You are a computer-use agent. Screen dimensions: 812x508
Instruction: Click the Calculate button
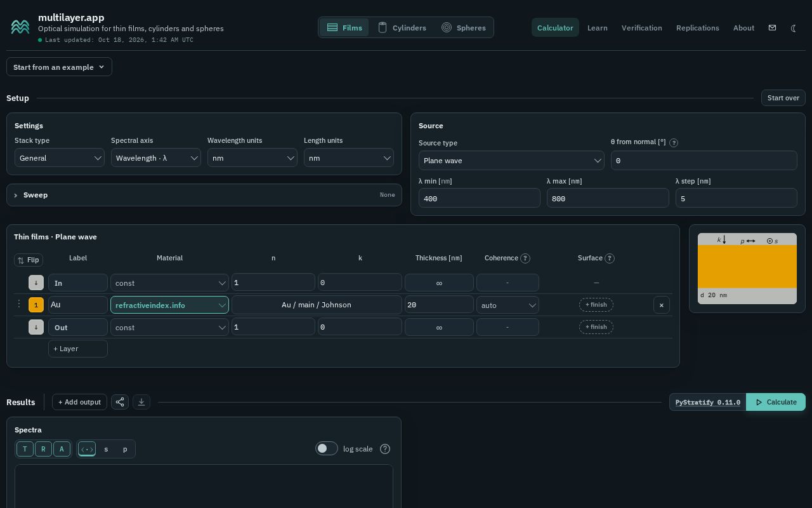(x=776, y=402)
